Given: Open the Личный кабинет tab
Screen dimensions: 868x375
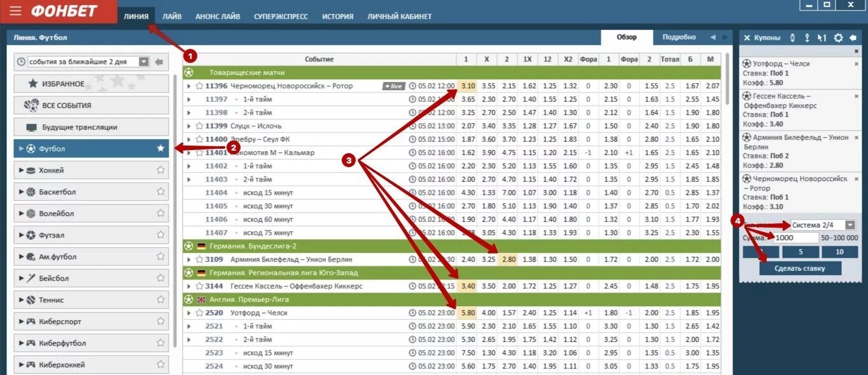Looking at the screenshot, I should click(399, 16).
